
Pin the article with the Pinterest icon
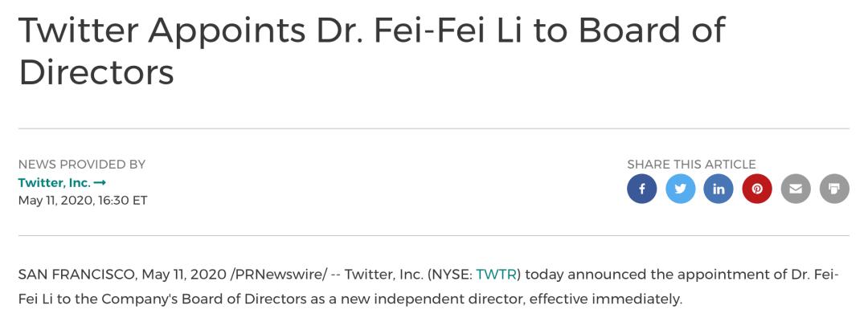757,189
